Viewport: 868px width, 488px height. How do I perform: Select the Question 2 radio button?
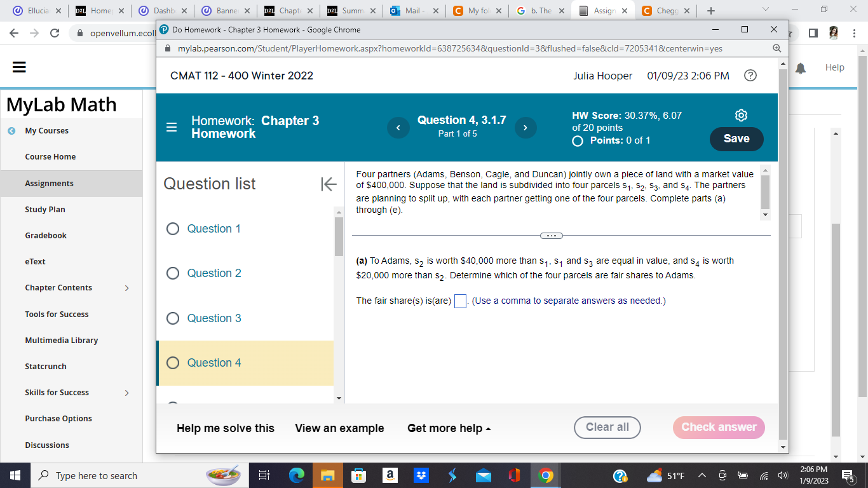pos(173,273)
